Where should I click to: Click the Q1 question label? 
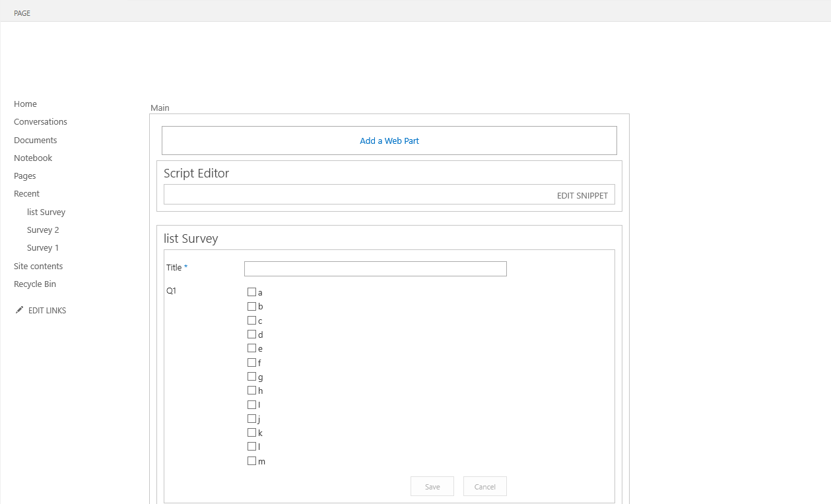172,291
